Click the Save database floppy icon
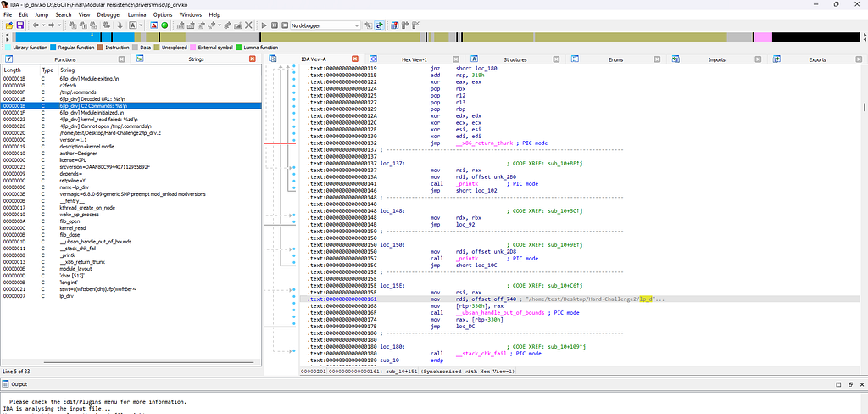Screen dimensions: 868x414 (20, 25)
